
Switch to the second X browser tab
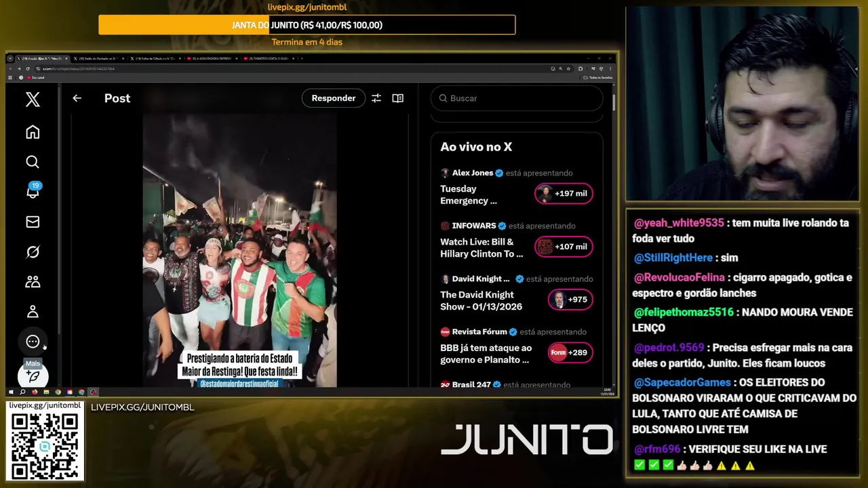click(99, 59)
